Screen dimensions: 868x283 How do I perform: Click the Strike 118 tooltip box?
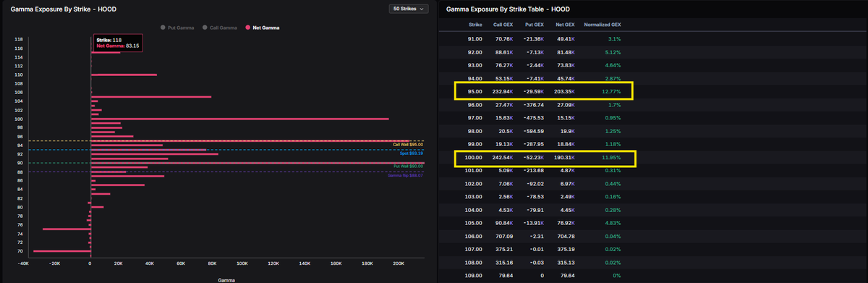tap(118, 43)
